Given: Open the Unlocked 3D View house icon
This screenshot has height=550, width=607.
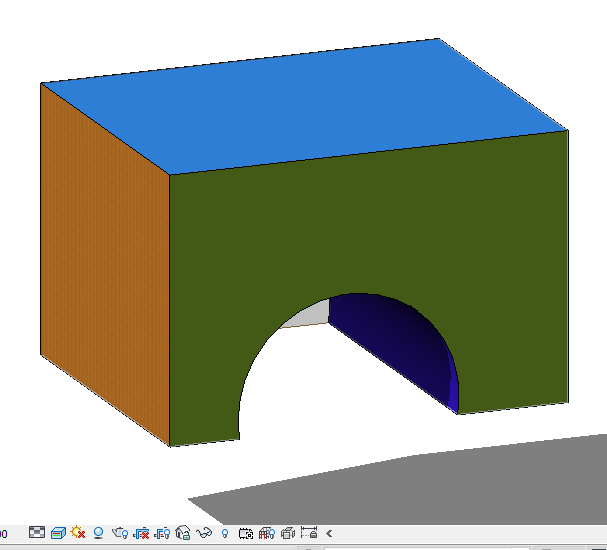Looking at the screenshot, I should click(x=183, y=533).
